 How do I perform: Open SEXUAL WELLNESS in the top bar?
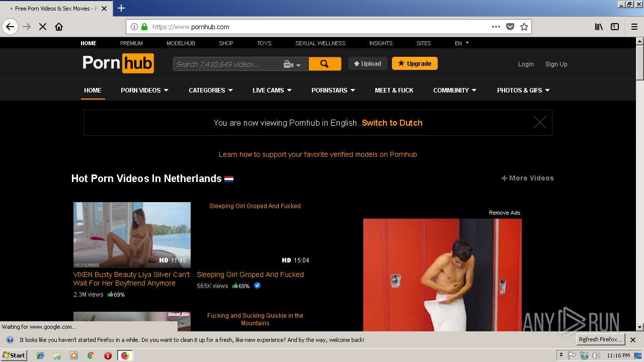320,43
